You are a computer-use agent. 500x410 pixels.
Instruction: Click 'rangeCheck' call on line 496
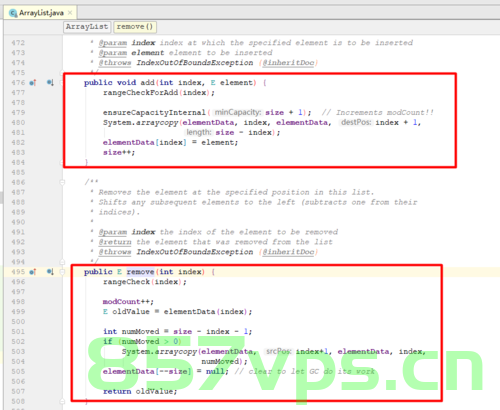[126, 282]
